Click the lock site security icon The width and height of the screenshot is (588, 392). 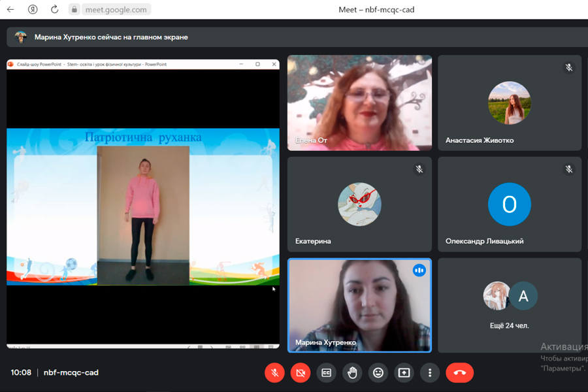[x=74, y=9]
